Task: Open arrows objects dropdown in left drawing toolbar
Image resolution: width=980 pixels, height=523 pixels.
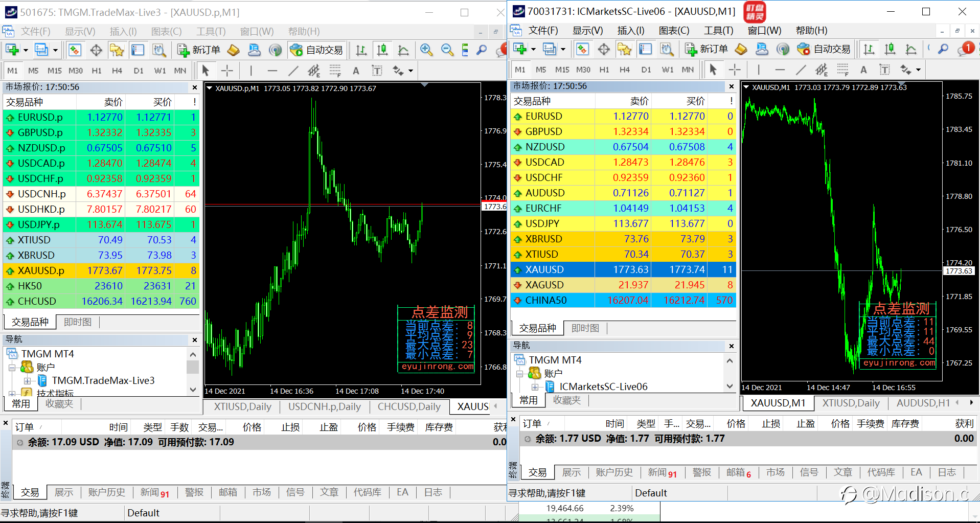Action: click(411, 71)
